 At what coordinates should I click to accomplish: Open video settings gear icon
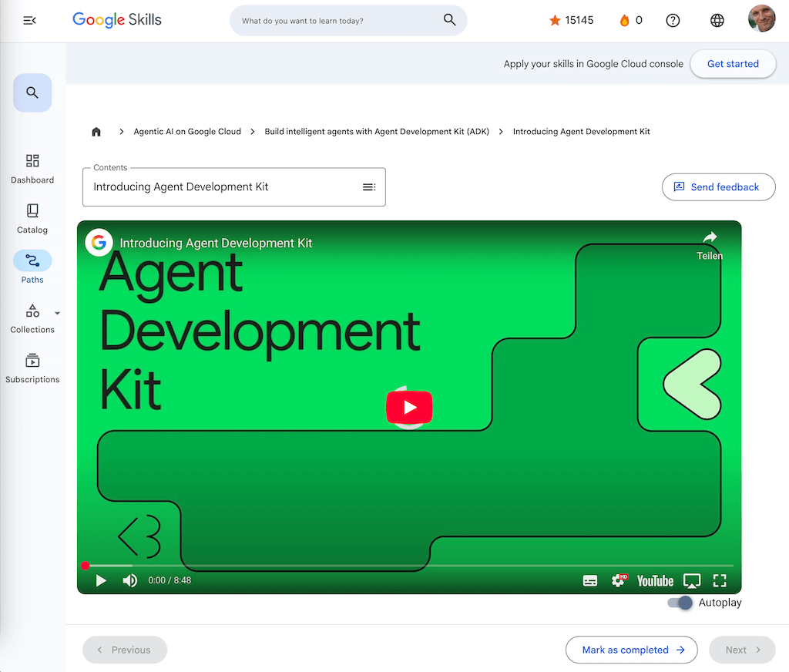coord(618,581)
